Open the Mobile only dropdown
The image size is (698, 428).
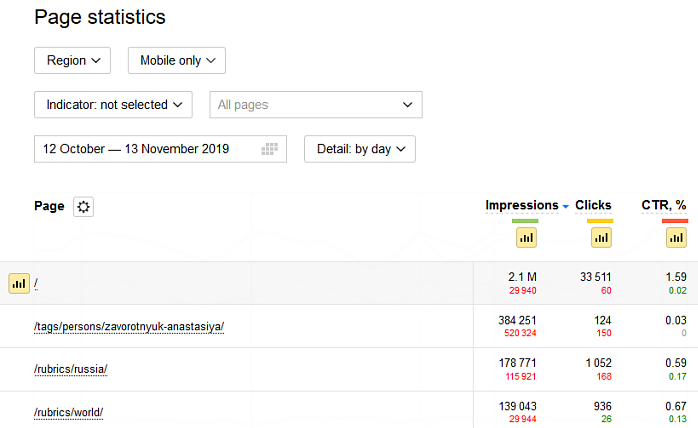177,60
